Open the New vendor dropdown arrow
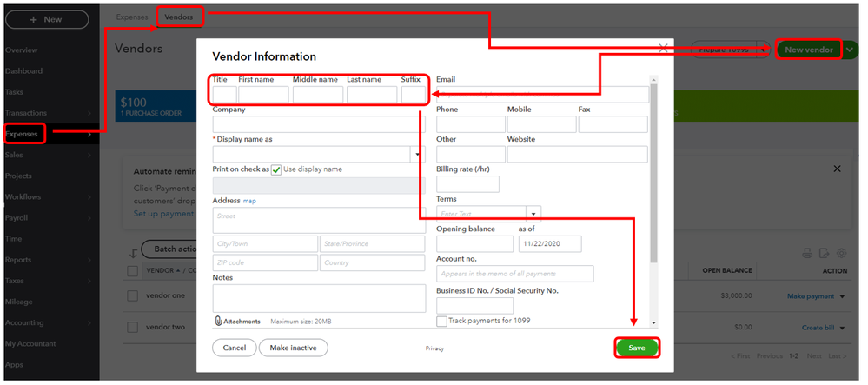The width and height of the screenshot is (868, 385). [x=850, y=50]
